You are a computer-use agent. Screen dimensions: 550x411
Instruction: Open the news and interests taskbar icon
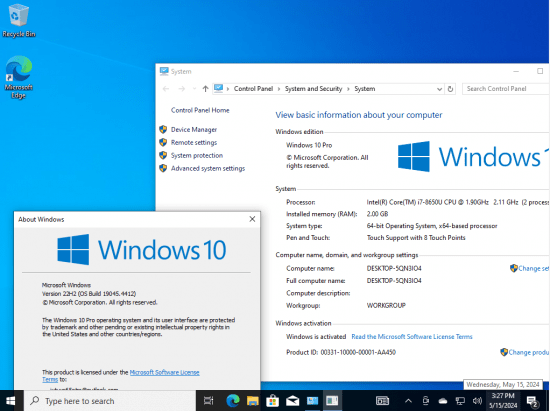tap(382, 400)
